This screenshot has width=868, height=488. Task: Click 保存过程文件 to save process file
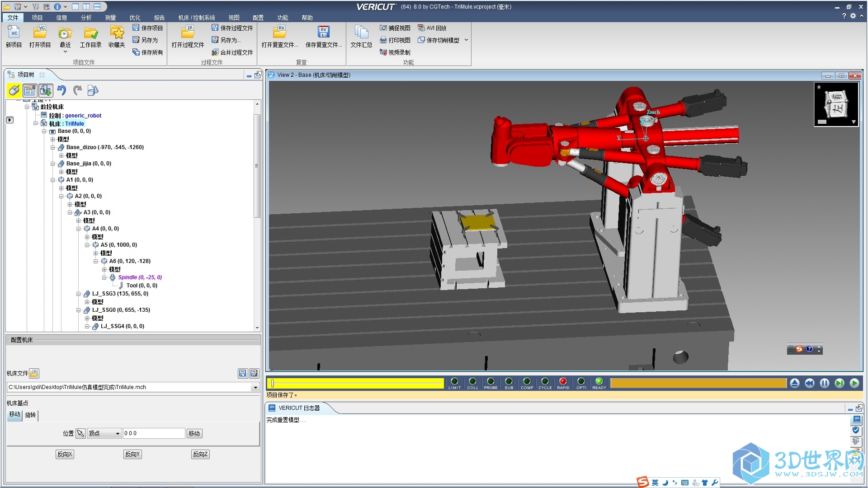(232, 28)
